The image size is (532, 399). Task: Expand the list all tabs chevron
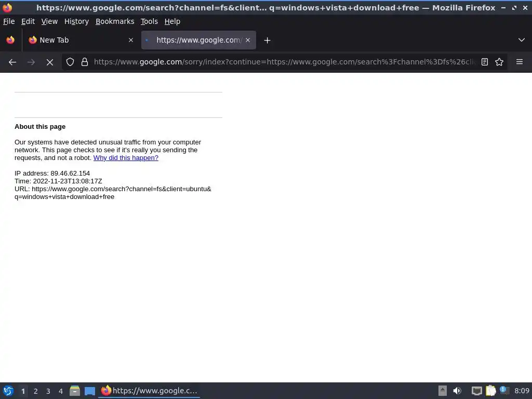pyautogui.click(x=522, y=40)
